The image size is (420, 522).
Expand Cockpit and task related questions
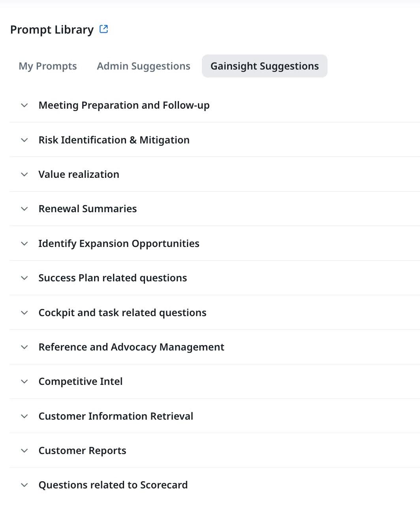(x=24, y=313)
